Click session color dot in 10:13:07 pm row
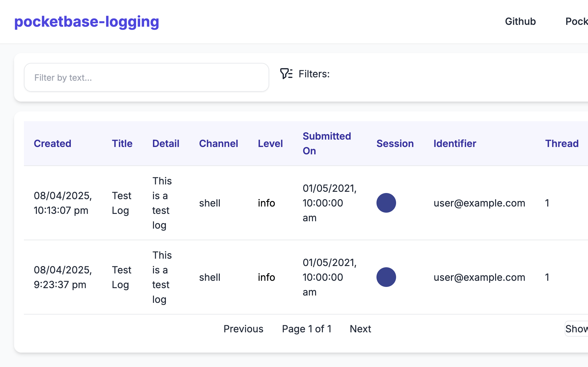 [x=386, y=203]
